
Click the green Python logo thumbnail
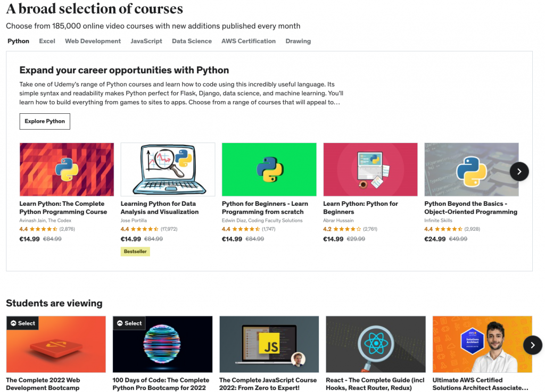(x=269, y=170)
